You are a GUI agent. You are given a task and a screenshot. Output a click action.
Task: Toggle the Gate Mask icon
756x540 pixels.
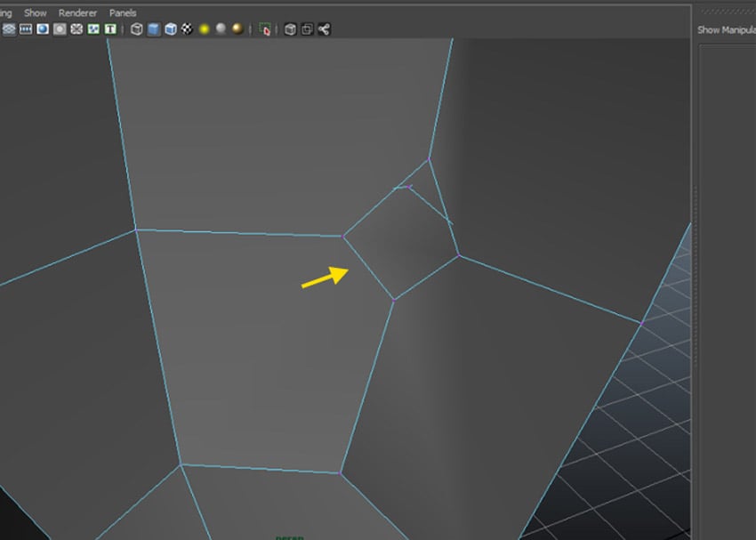click(x=60, y=29)
